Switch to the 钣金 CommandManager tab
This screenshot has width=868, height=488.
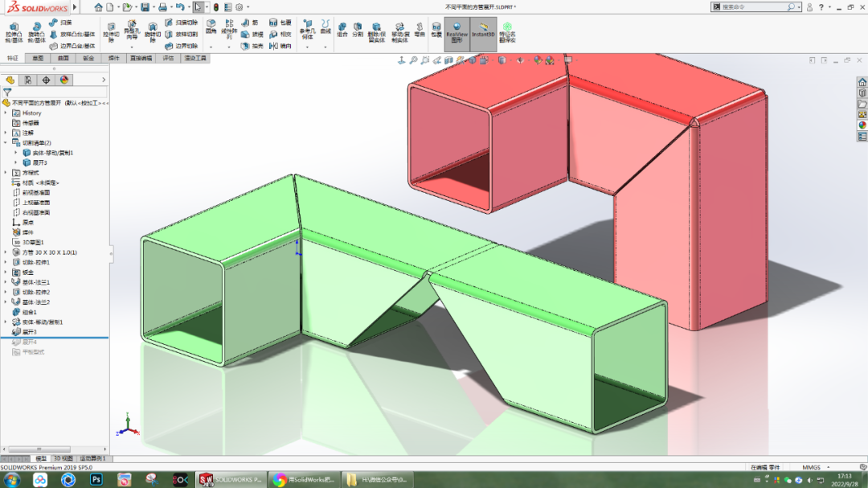88,58
